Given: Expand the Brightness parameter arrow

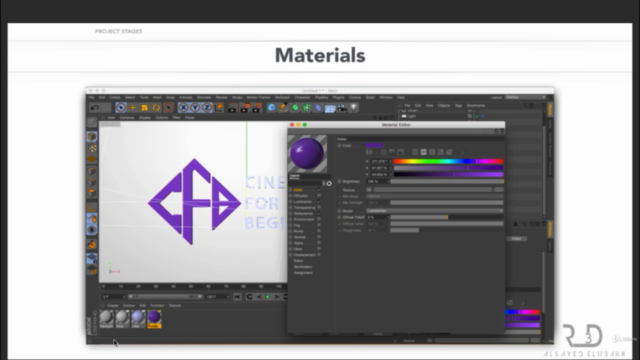Looking at the screenshot, I should pos(339,181).
